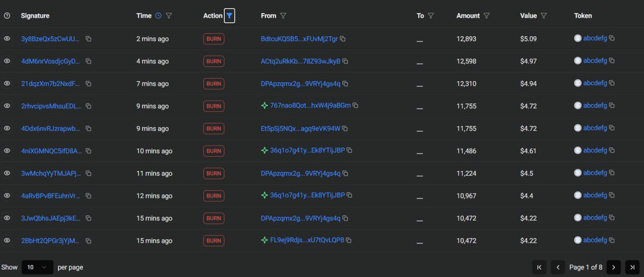Open the Amount column filter

487,16
